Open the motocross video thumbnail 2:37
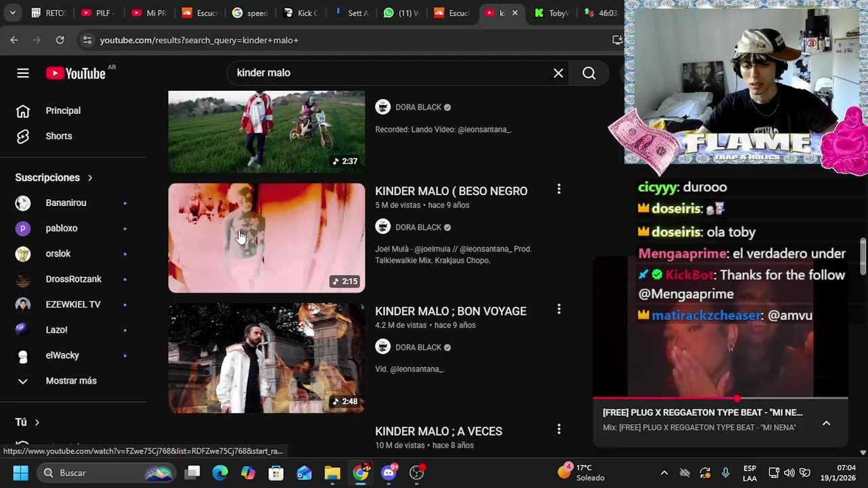868x488 pixels. pos(267,131)
